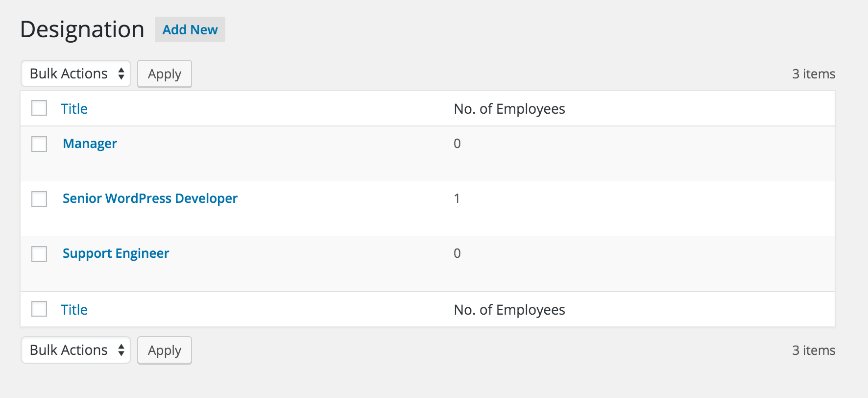The width and height of the screenshot is (868, 398).
Task: Click the Manager row employee count
Action: point(457,144)
